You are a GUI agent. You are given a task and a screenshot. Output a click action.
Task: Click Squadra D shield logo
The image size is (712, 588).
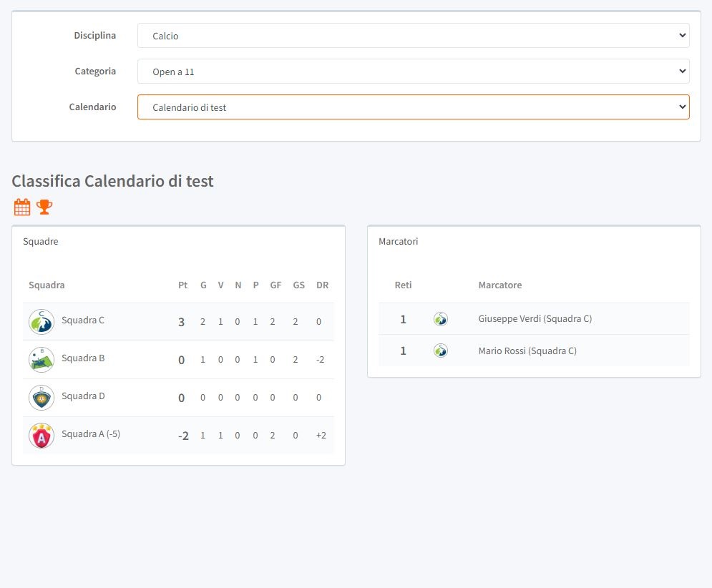click(42, 398)
